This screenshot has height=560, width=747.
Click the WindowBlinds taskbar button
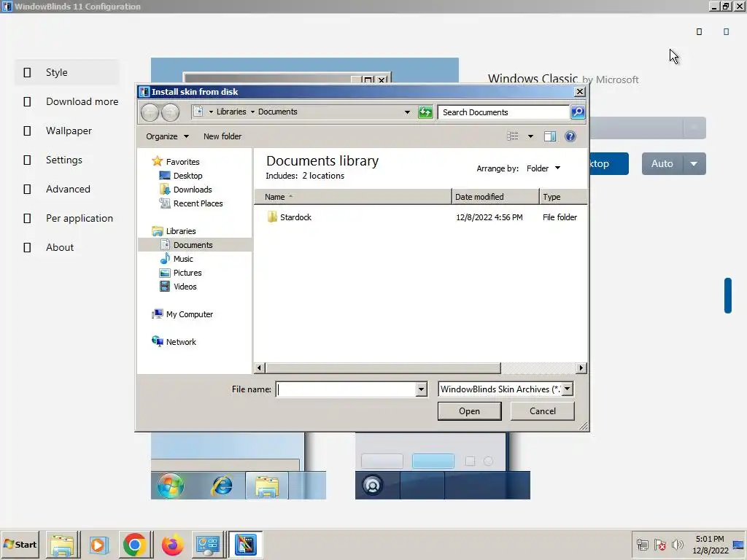[x=245, y=545]
